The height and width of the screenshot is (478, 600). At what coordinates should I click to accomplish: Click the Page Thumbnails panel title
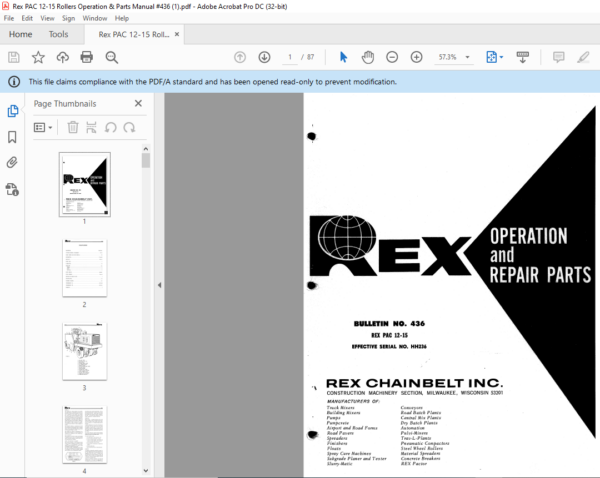[x=65, y=104]
